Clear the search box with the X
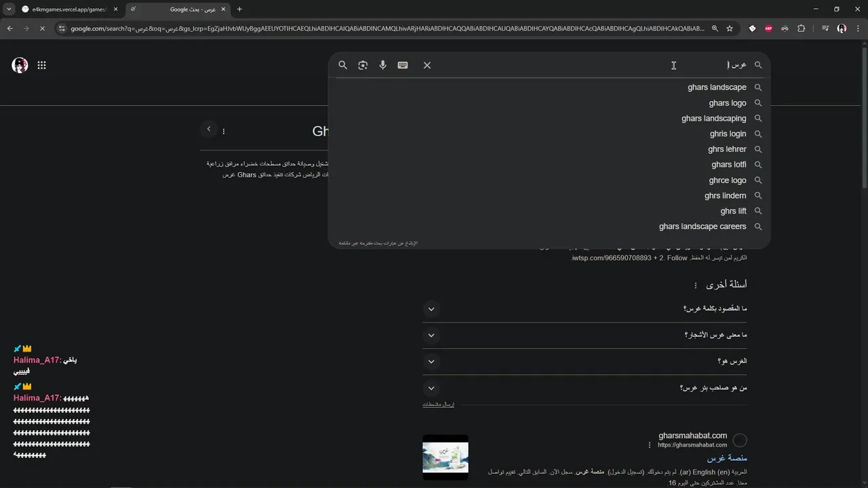Image resolution: width=868 pixels, height=488 pixels. click(427, 65)
